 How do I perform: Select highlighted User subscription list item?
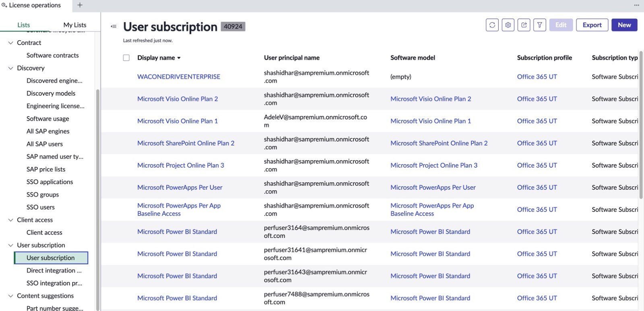(x=51, y=258)
